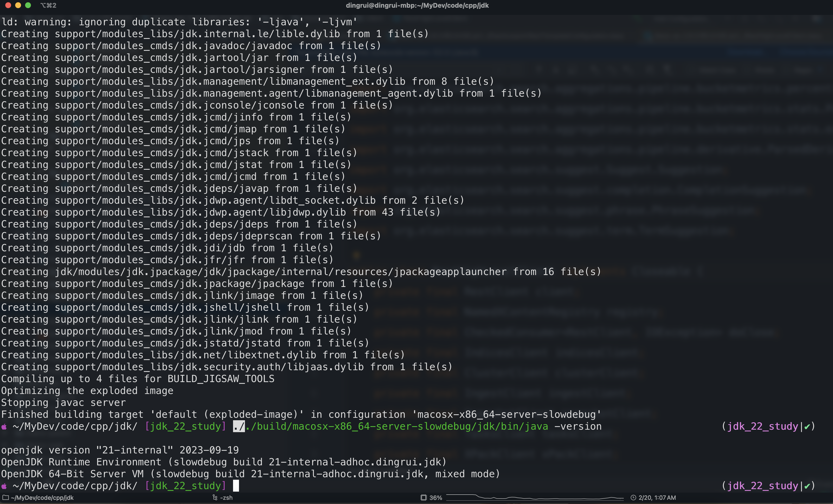Viewport: 833px width, 504px height.
Task: Click the libmanagement_ext.dylib from 8 file(s) line
Action: 247,82
